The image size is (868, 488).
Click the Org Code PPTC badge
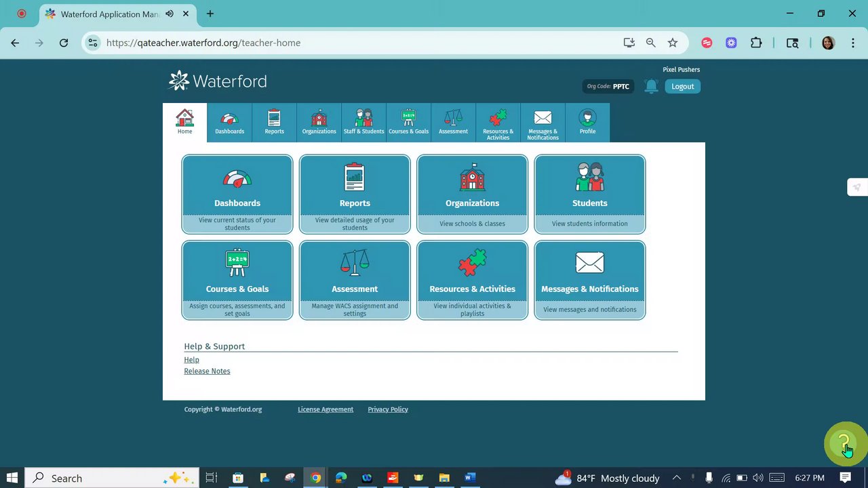(x=608, y=86)
